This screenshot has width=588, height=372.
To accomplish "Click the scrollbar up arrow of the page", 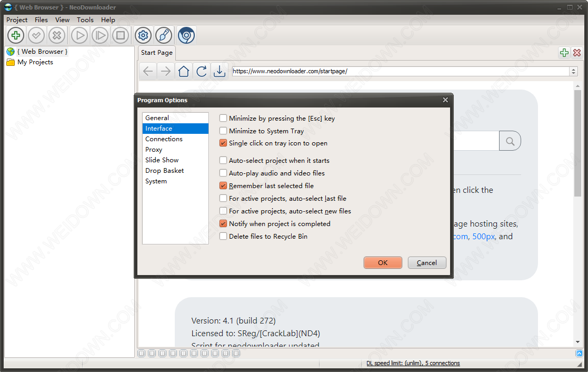I will coord(577,85).
